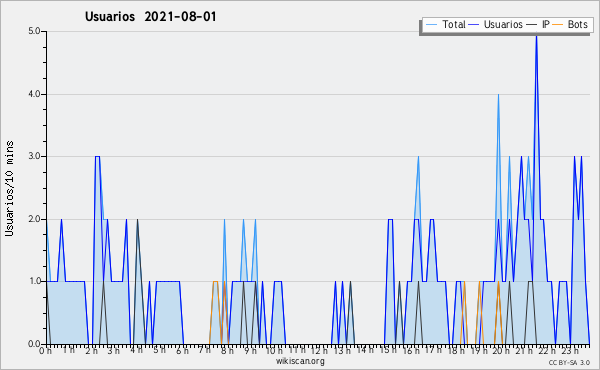Viewport: 600px width, 370px height.
Task: Click the dark blue Usuarios legend line
Action: coord(474,24)
